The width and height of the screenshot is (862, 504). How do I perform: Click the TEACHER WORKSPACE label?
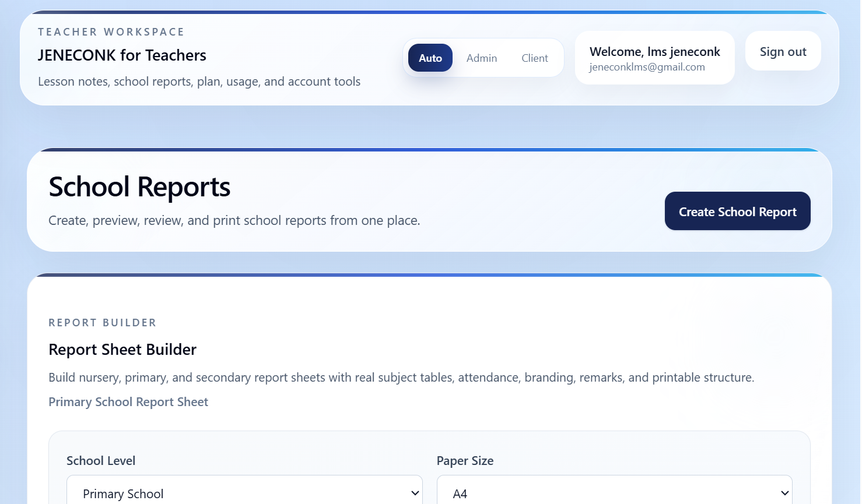(x=111, y=32)
